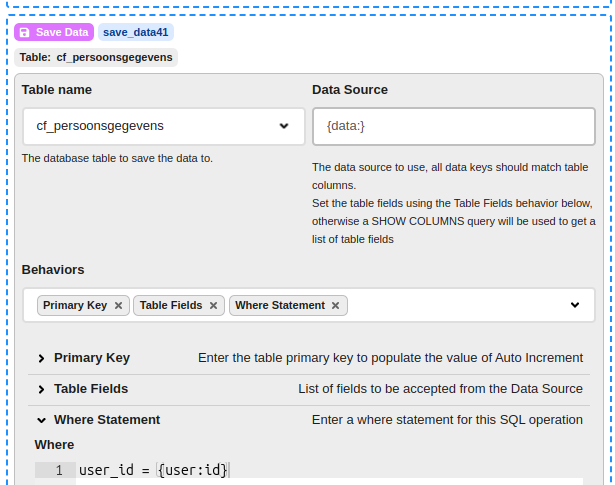Select the Where Statement tag label
Screen dimensions: 615x485
pos(280,306)
